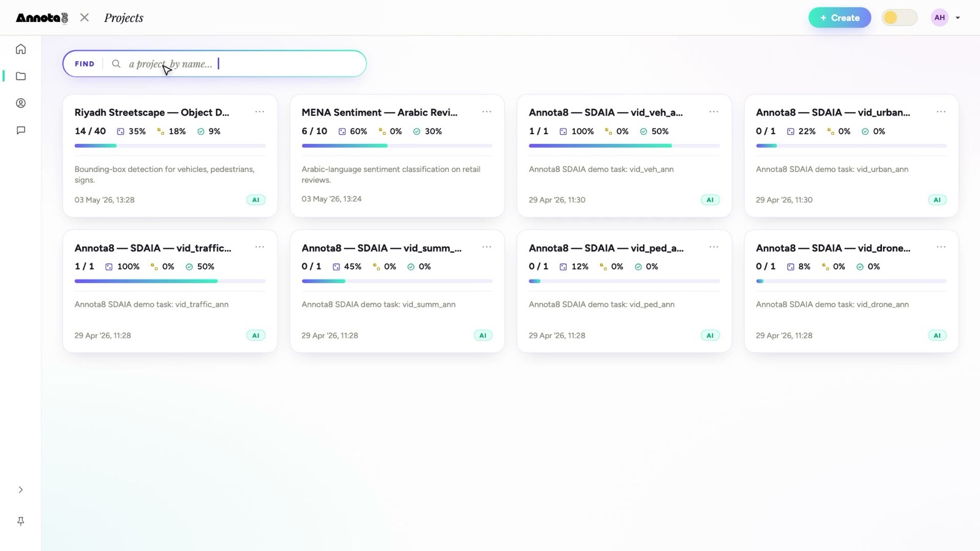Open the Home page from sidebar

[x=21, y=49]
